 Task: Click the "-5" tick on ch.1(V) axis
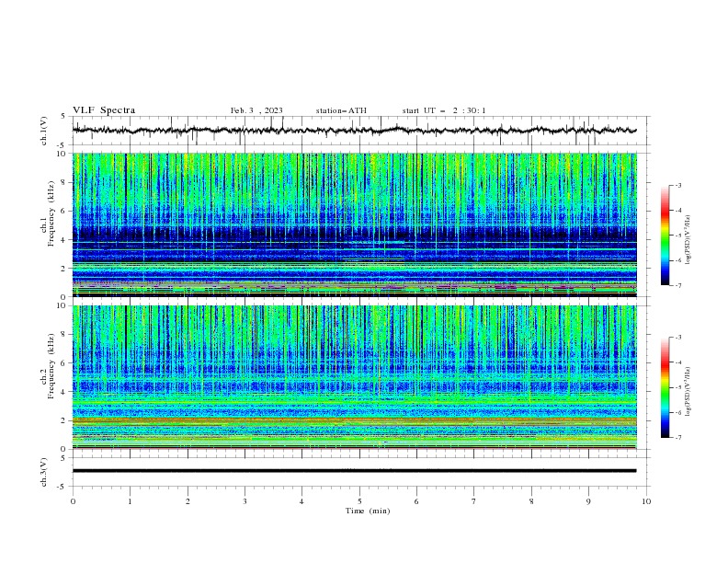pyautogui.click(x=63, y=145)
